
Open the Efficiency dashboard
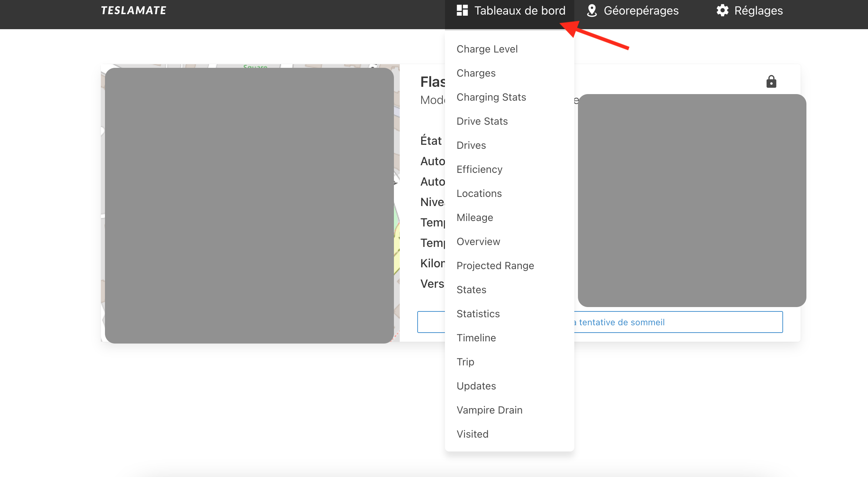coord(479,169)
